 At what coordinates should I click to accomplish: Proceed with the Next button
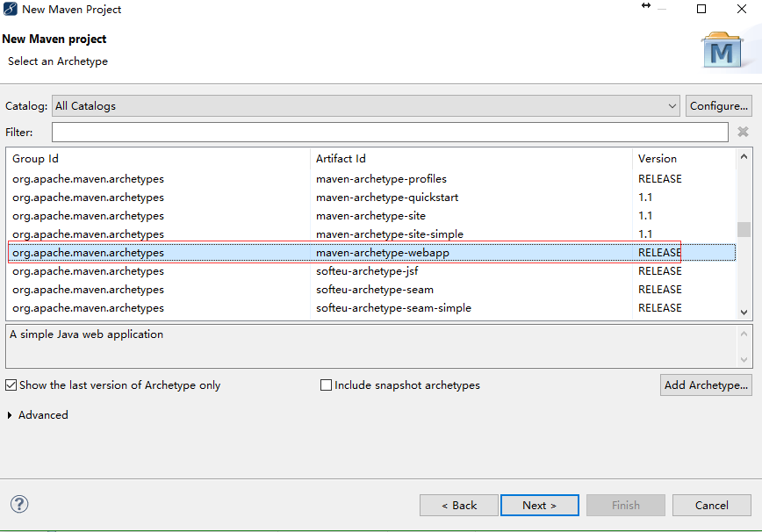click(539, 506)
